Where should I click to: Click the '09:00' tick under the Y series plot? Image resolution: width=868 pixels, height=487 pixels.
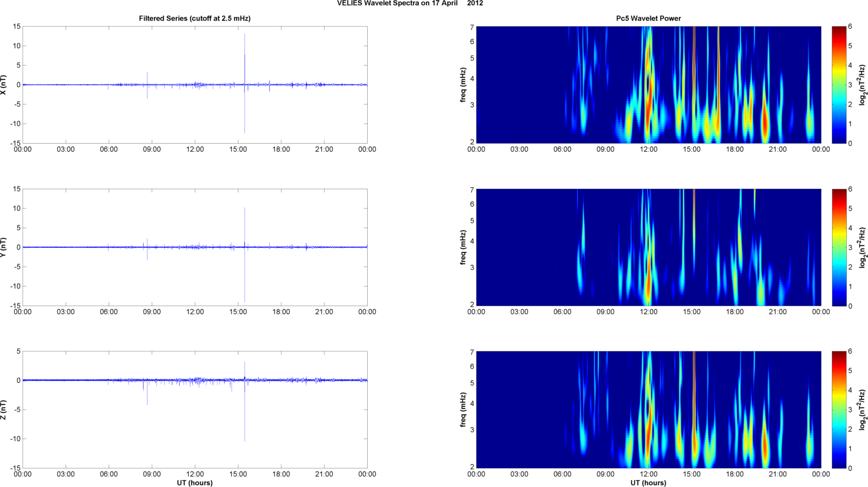point(152,312)
